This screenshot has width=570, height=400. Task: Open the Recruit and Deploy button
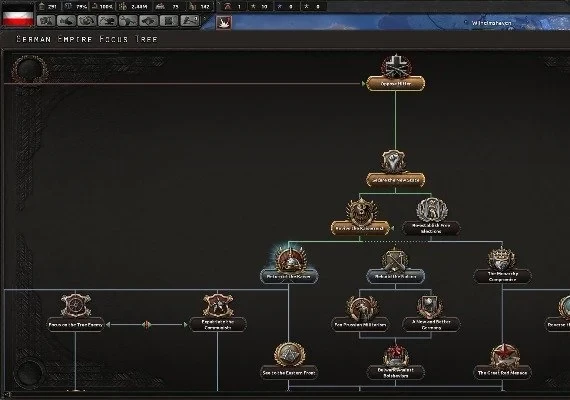pyautogui.click(x=169, y=20)
